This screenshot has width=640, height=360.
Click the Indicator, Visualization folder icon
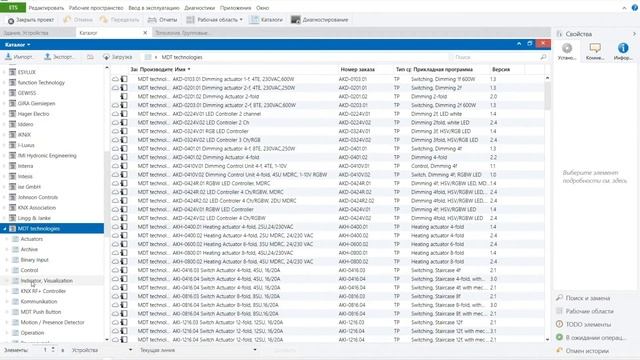[x=16, y=281]
